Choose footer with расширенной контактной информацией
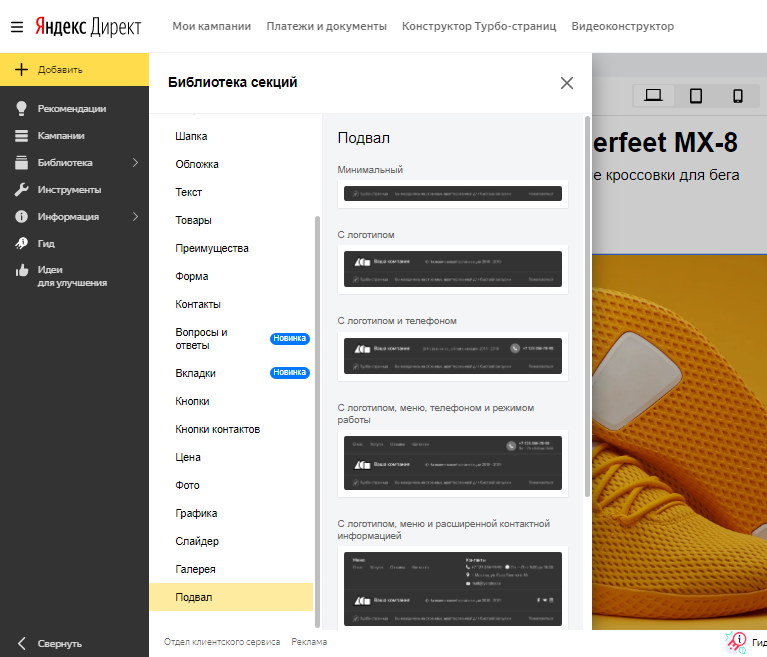This screenshot has width=767, height=657. 452,589
